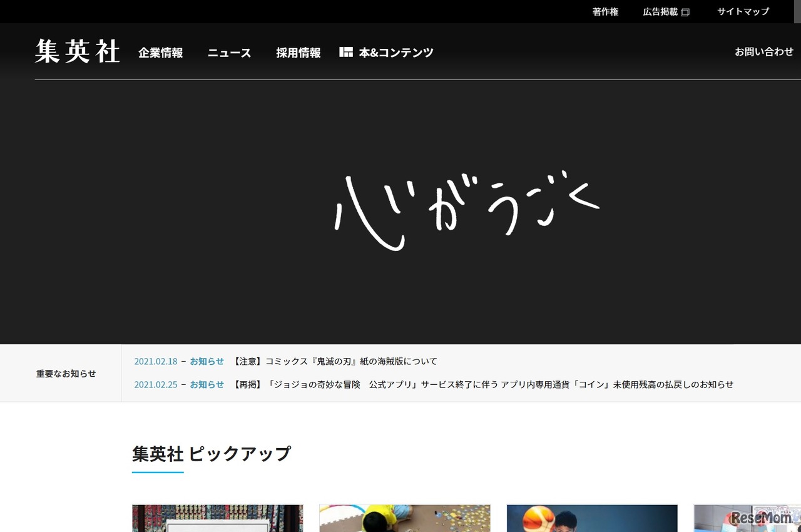Click the child with puzzle thumbnail
This screenshot has height=532, width=801.
404,518
